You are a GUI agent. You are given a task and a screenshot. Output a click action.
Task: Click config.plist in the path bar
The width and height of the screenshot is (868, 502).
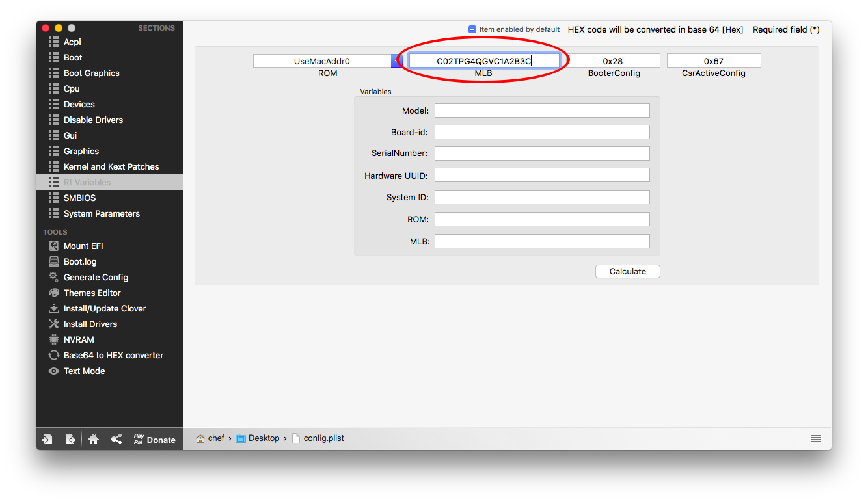(x=318, y=438)
